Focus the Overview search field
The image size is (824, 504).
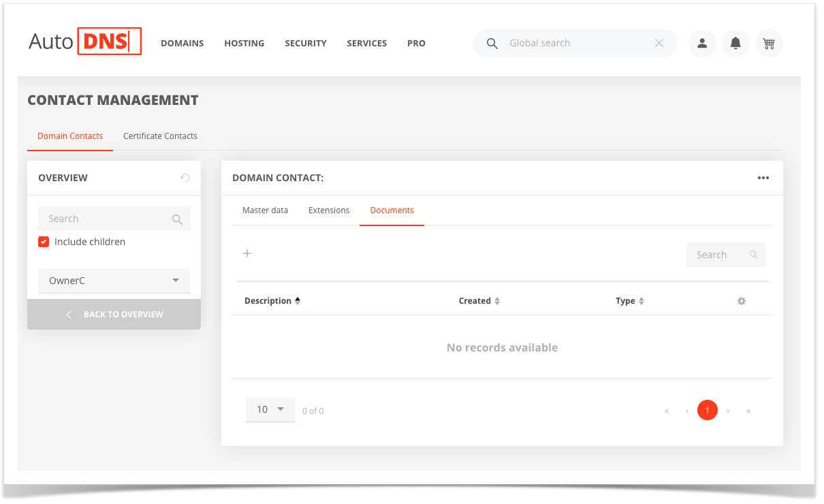(114, 219)
